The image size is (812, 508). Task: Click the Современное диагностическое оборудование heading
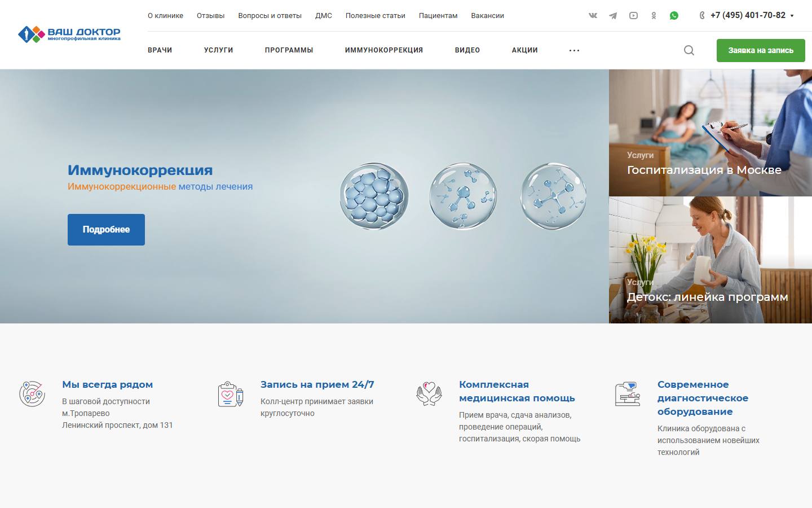pos(703,398)
